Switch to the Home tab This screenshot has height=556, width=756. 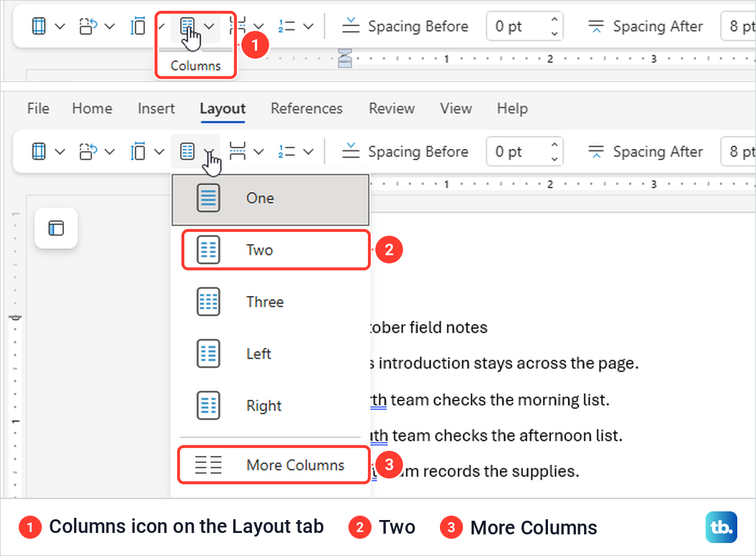(92, 109)
